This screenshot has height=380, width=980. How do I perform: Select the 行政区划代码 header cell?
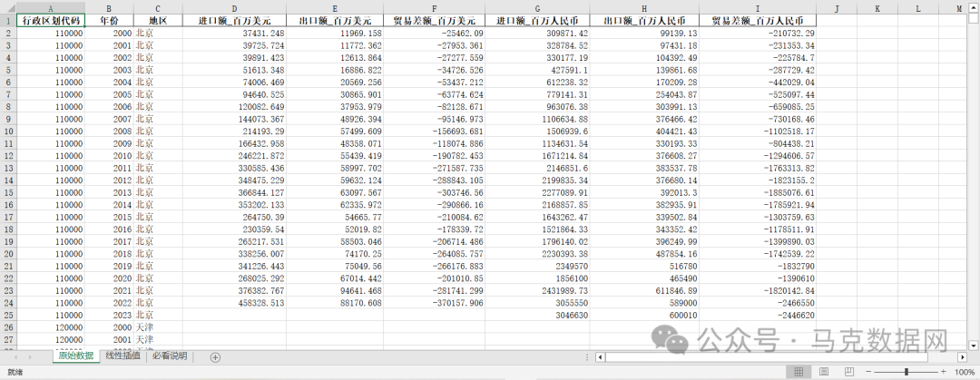pyautogui.click(x=51, y=20)
